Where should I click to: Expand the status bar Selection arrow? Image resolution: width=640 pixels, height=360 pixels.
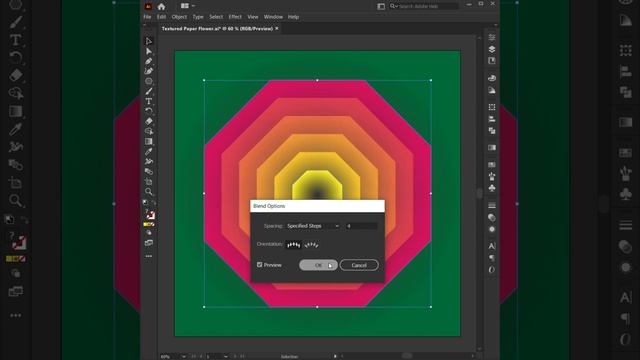(x=335, y=356)
